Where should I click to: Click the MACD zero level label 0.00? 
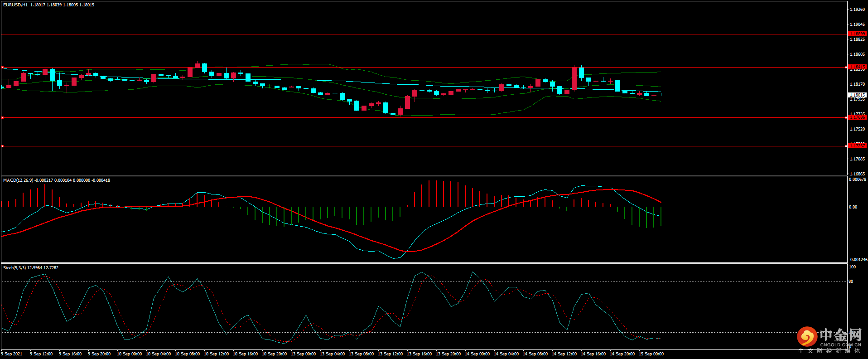(x=853, y=207)
